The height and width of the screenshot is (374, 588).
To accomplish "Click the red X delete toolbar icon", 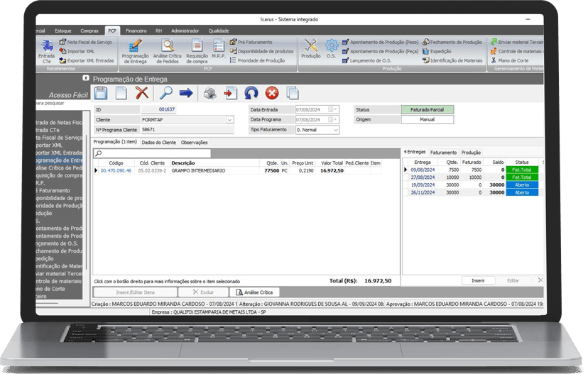I will (142, 93).
